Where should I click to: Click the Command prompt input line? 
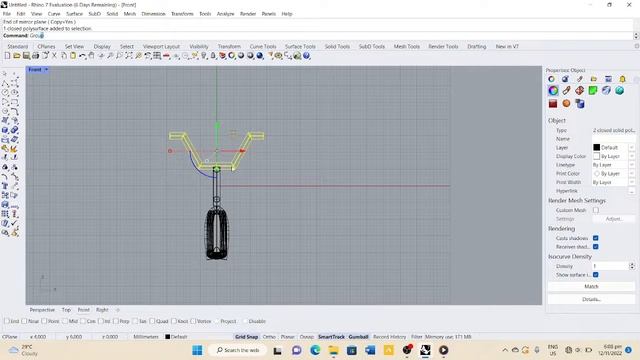pyautogui.click(x=318, y=36)
